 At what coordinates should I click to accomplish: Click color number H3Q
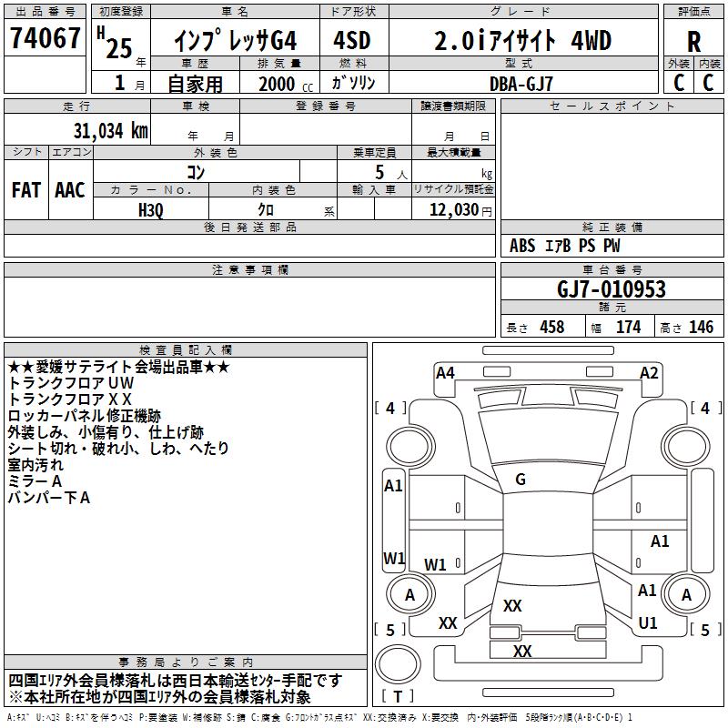151,210
